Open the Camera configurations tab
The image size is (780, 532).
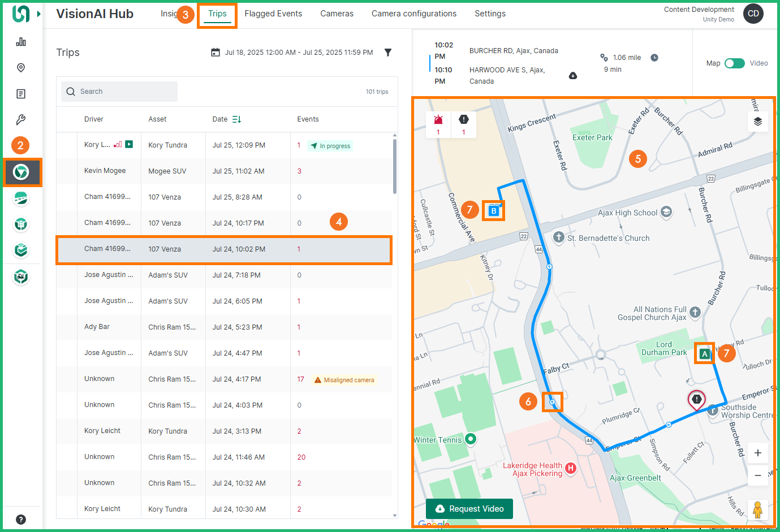point(413,13)
